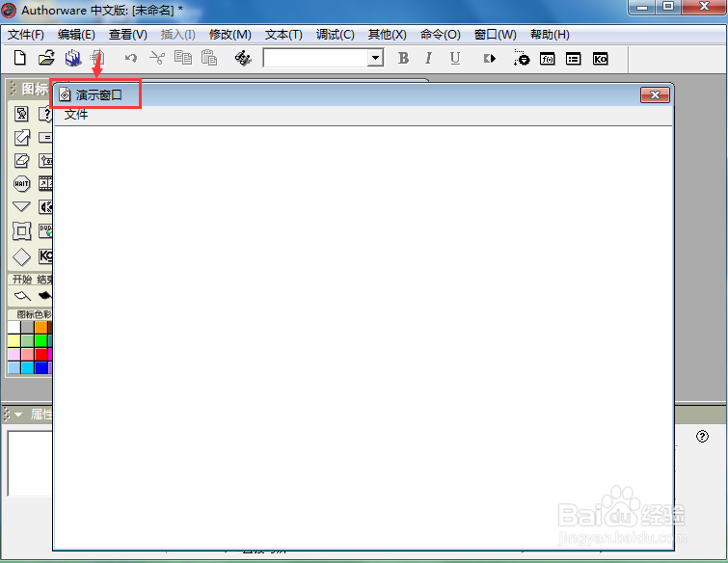Open the Variables window icon
This screenshot has height=563, width=728.
(574, 59)
